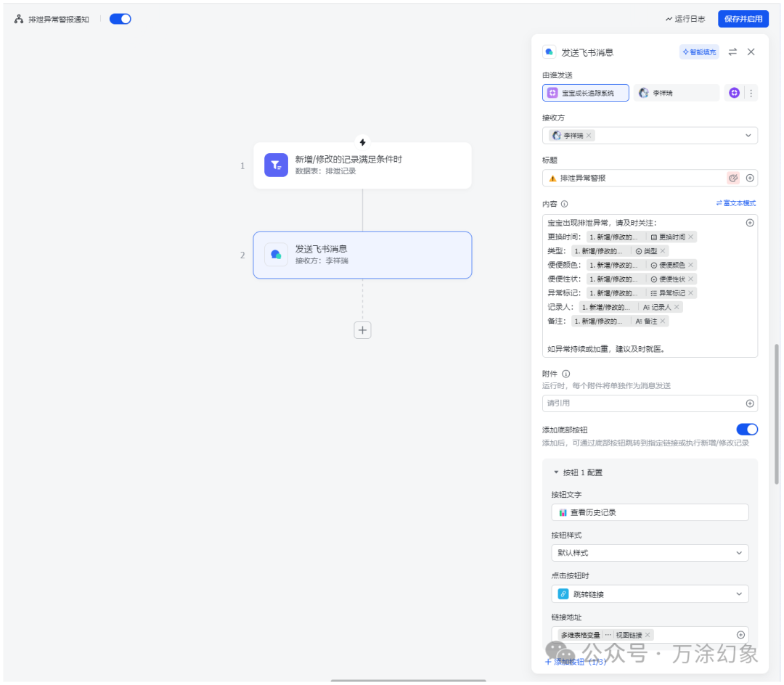Click the 智能填充 smart fill button

[x=699, y=52]
